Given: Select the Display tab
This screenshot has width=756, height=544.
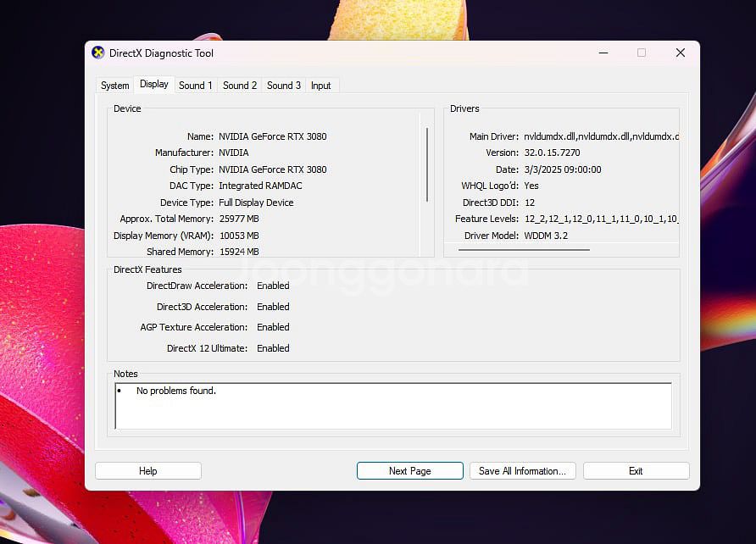Looking at the screenshot, I should [x=153, y=85].
